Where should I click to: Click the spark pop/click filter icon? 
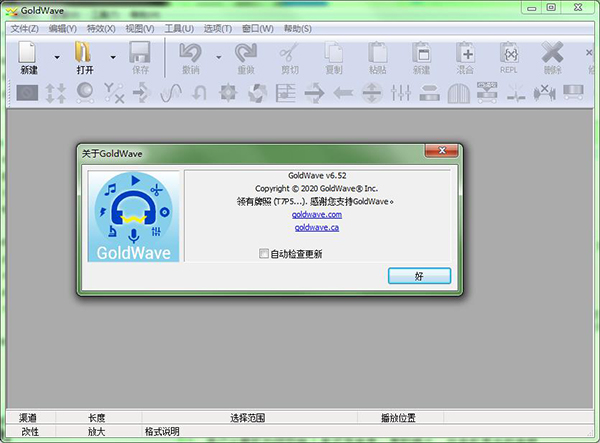point(516,93)
